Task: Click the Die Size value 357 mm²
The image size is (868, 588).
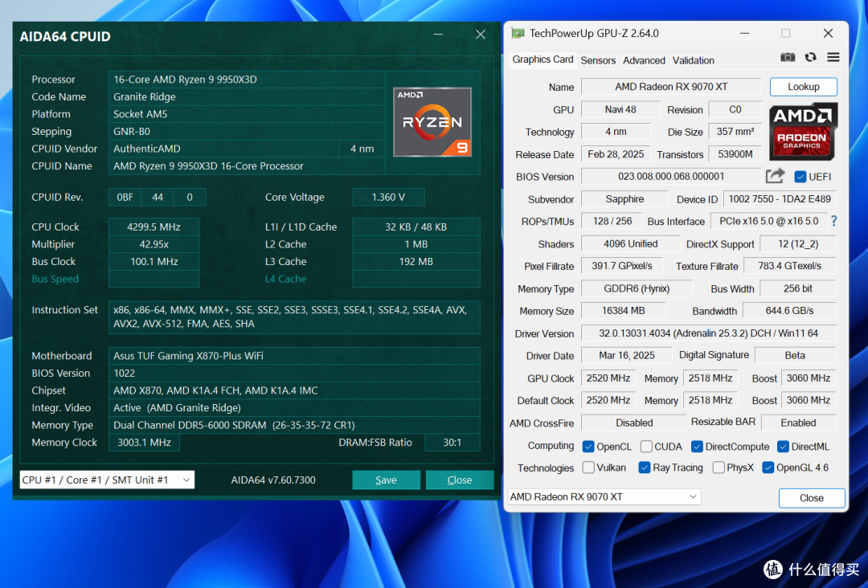Action: (735, 131)
